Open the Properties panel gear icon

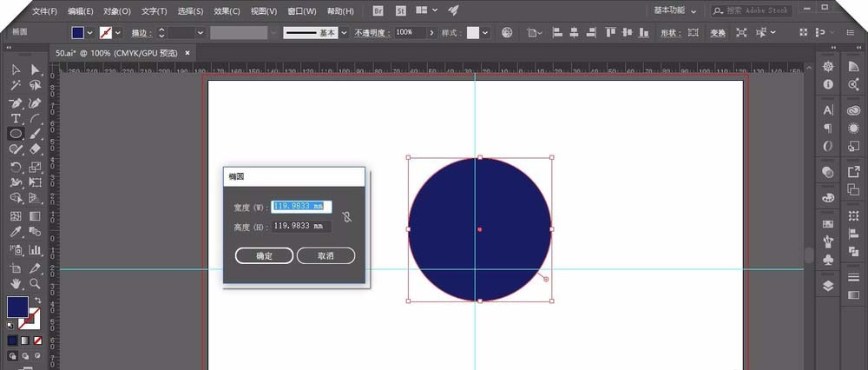828,67
